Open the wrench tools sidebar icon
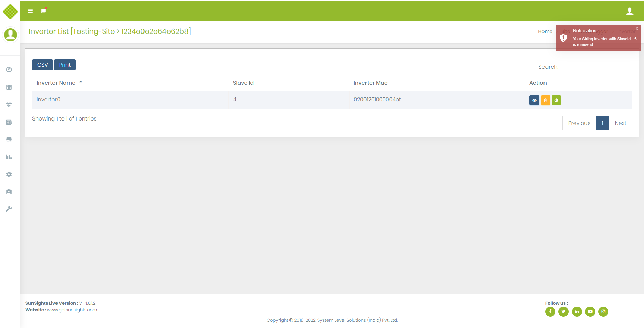The image size is (644, 328). (9, 209)
